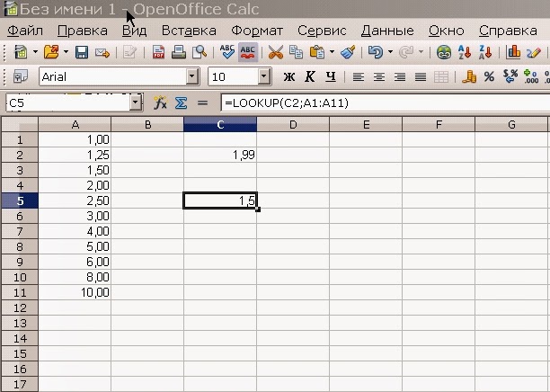Click the New spreadsheet icon

21,52
